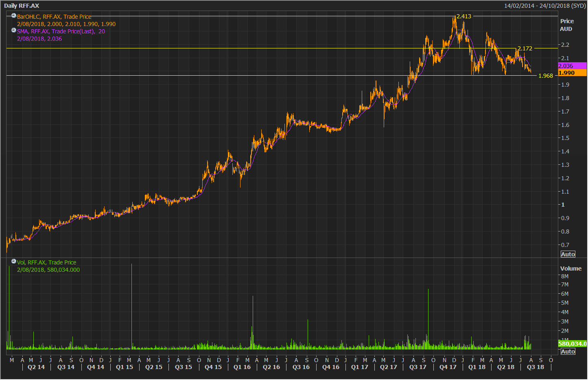This screenshot has height=380, width=588.
Task: Click the OHLC values line 2/08/2018, 2.000, 2.010
Action: tap(66, 24)
